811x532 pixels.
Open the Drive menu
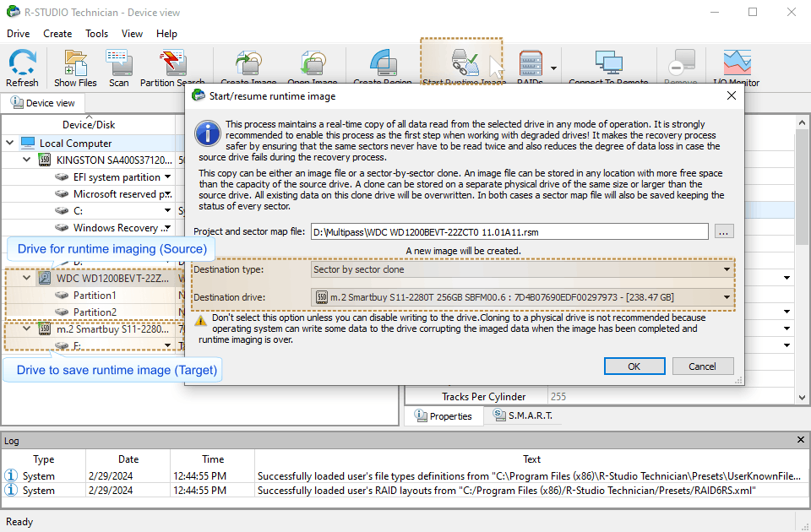tap(18, 34)
